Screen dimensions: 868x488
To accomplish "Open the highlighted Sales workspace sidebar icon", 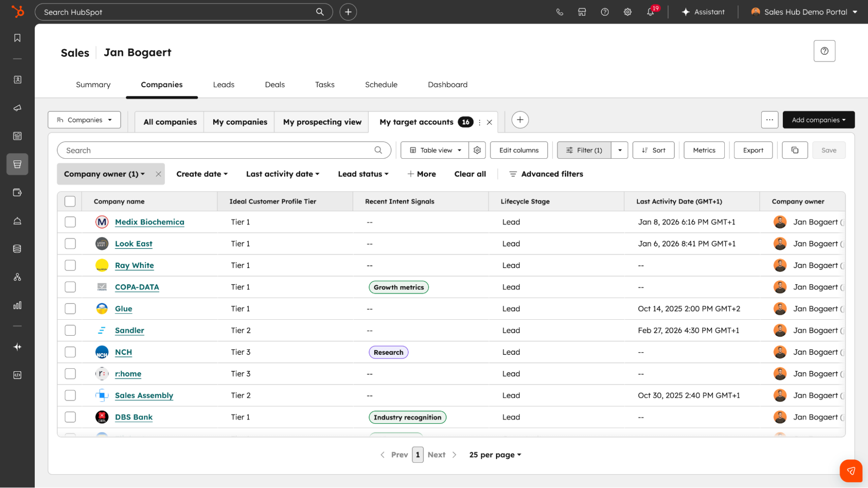I will [17, 164].
